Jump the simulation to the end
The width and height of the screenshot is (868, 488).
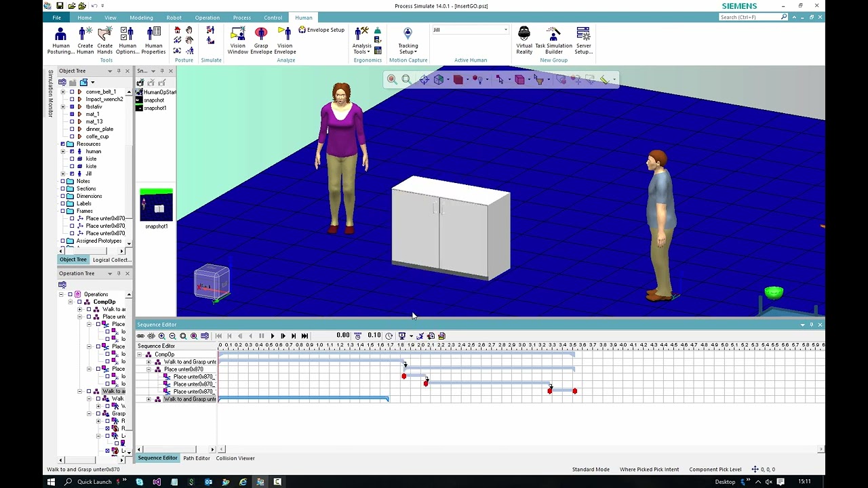pos(304,335)
